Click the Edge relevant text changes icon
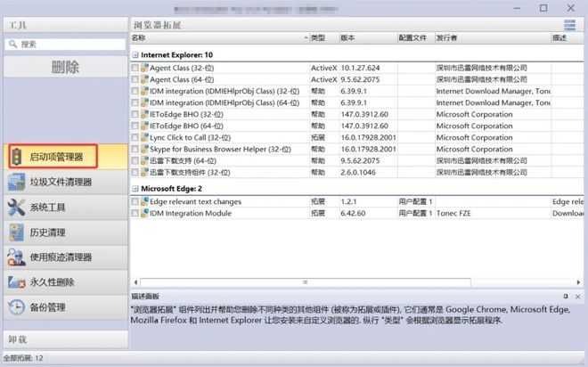Screen dimensions: 588x367 pos(144,201)
